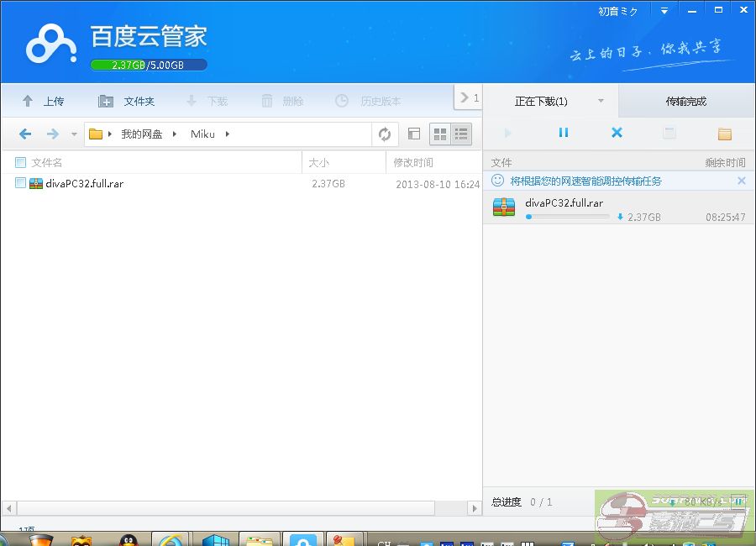Click the navigate back arrow
The image size is (756, 546).
click(x=25, y=134)
